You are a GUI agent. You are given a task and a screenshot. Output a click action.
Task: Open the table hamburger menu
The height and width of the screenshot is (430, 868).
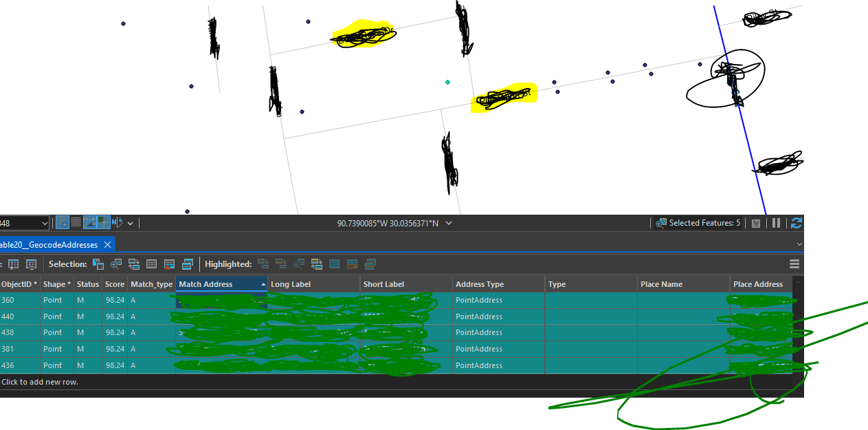[x=794, y=264]
